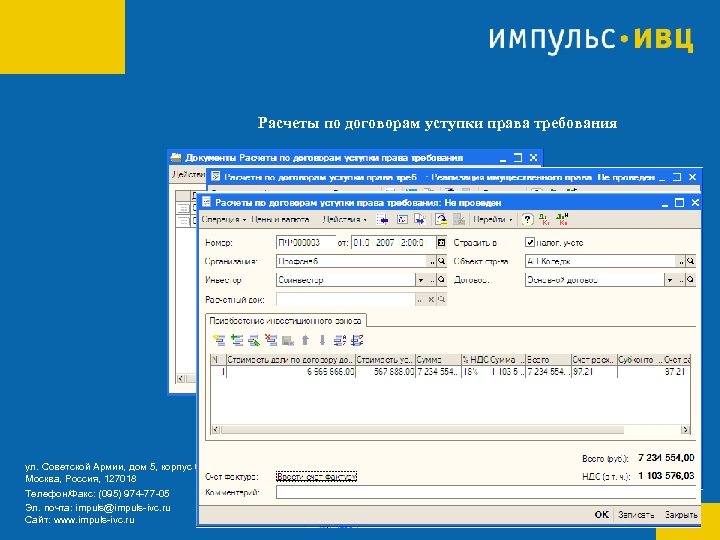This screenshot has width=720, height=540.
Task: Click the 'Сумма' column header
Action: pos(438,360)
